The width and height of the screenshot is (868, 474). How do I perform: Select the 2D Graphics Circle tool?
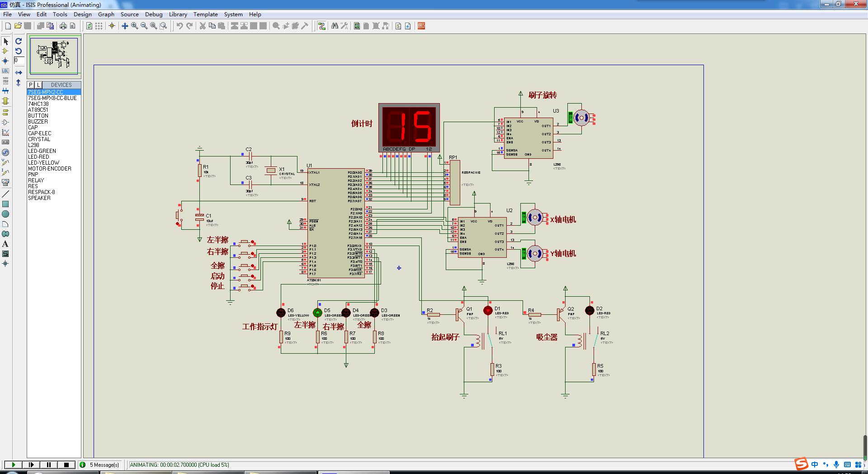point(5,214)
